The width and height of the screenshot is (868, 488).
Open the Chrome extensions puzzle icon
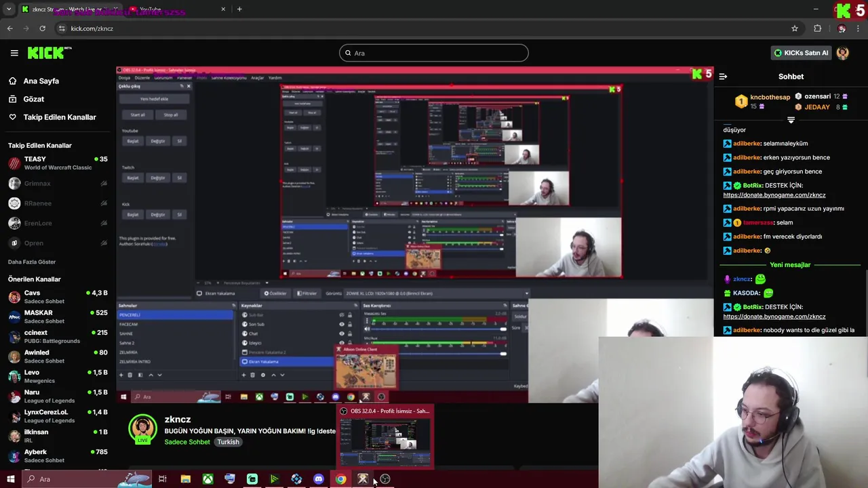click(x=817, y=28)
